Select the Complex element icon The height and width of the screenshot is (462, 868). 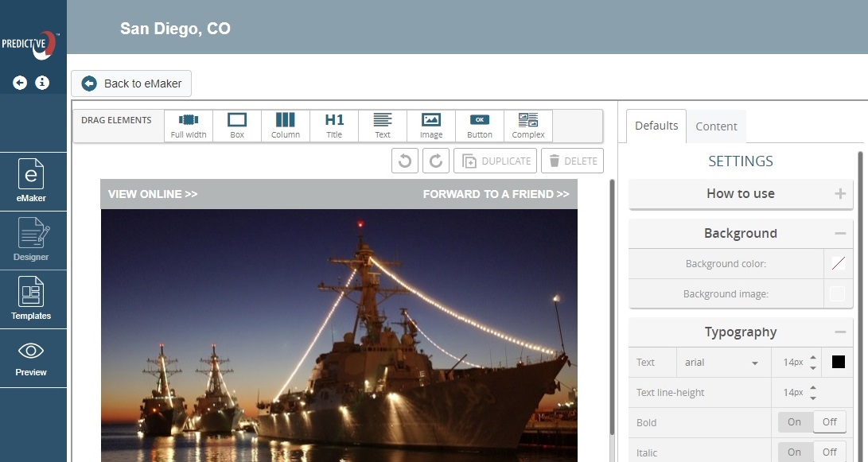tap(528, 126)
